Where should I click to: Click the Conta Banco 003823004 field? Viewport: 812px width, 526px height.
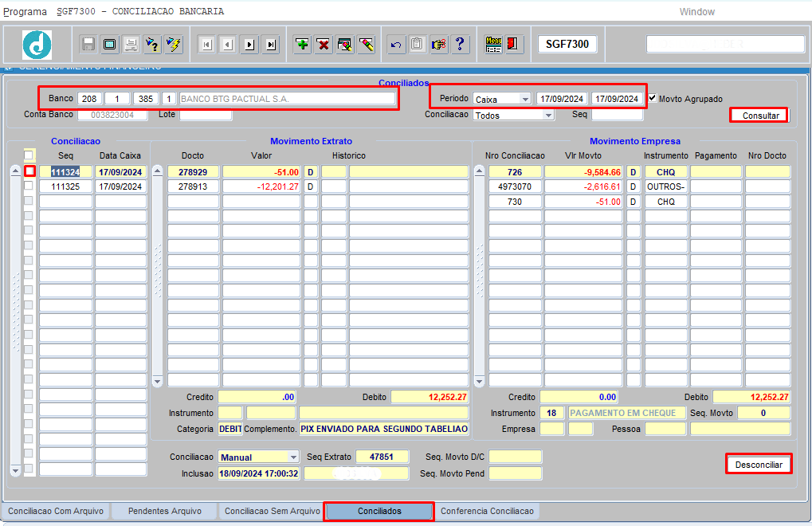click(112, 115)
